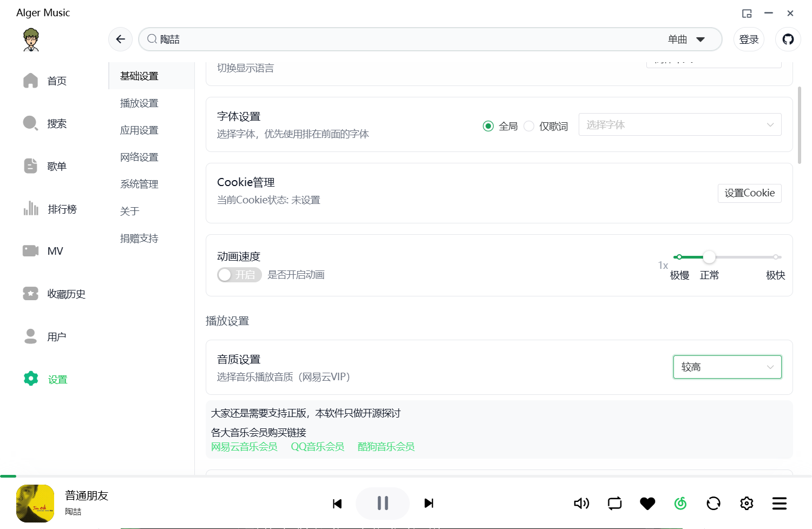Open the 用户 user page
The height and width of the screenshot is (529, 812).
[45, 336]
